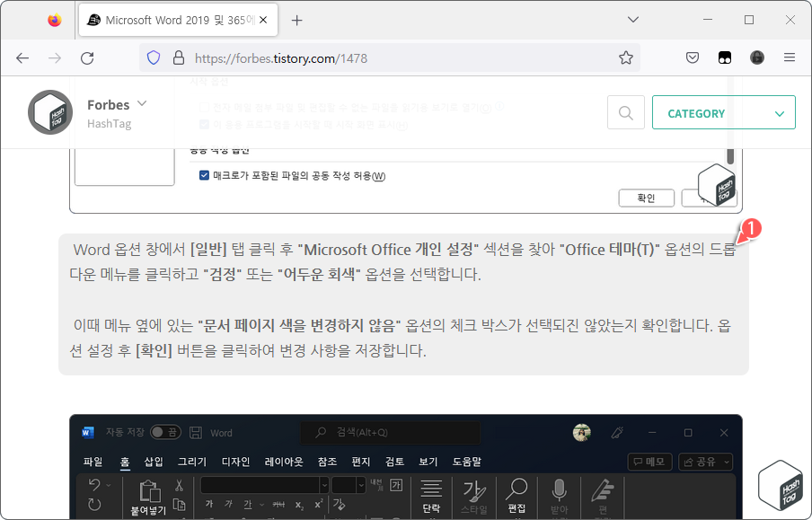The height and width of the screenshot is (520, 812).
Task: Click the 편집 magnifier icon in Word
Action: (x=516, y=489)
